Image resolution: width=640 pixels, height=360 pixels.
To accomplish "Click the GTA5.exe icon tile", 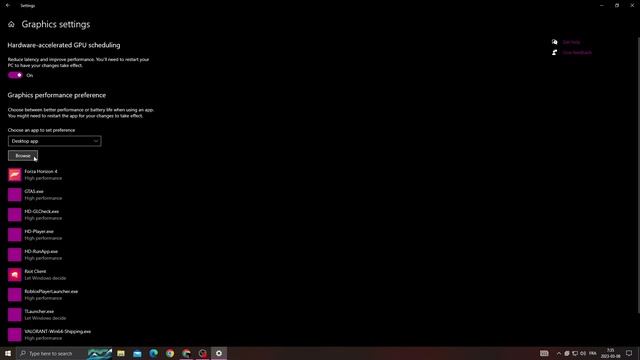I will (x=15, y=195).
